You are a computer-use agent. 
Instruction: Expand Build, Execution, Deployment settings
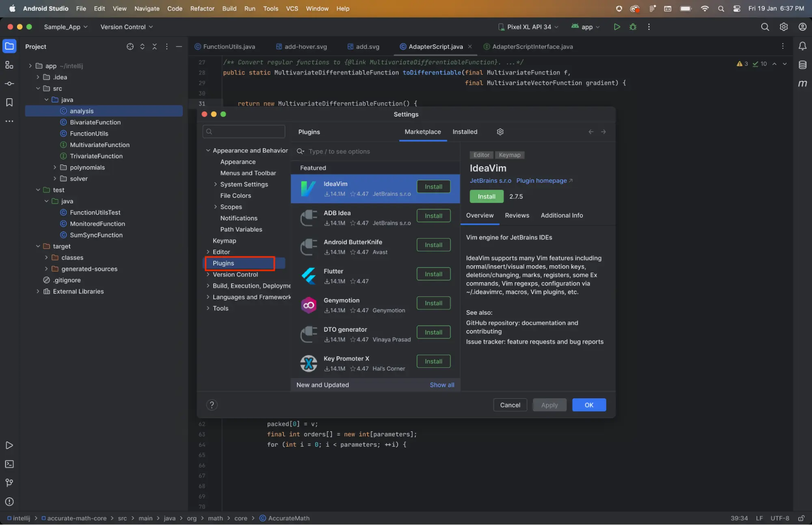tap(208, 286)
